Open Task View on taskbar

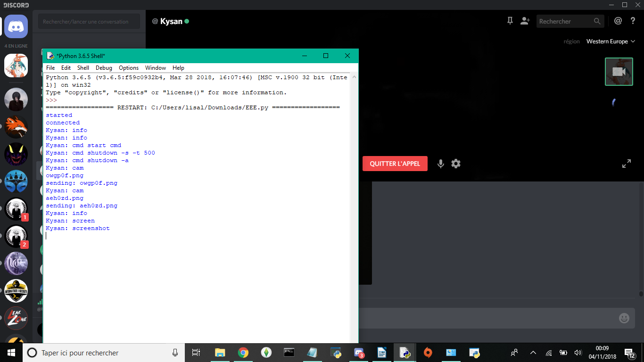pos(196,353)
